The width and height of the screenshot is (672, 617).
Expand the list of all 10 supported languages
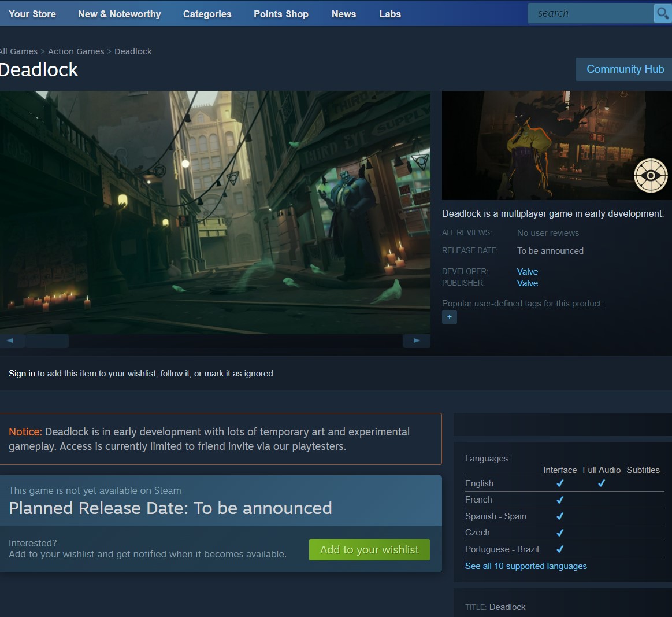526,566
